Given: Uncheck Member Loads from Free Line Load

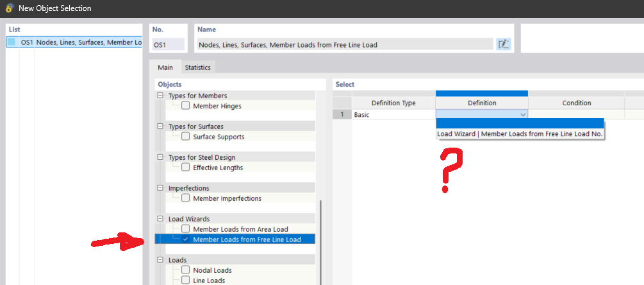Looking at the screenshot, I should point(186,239).
